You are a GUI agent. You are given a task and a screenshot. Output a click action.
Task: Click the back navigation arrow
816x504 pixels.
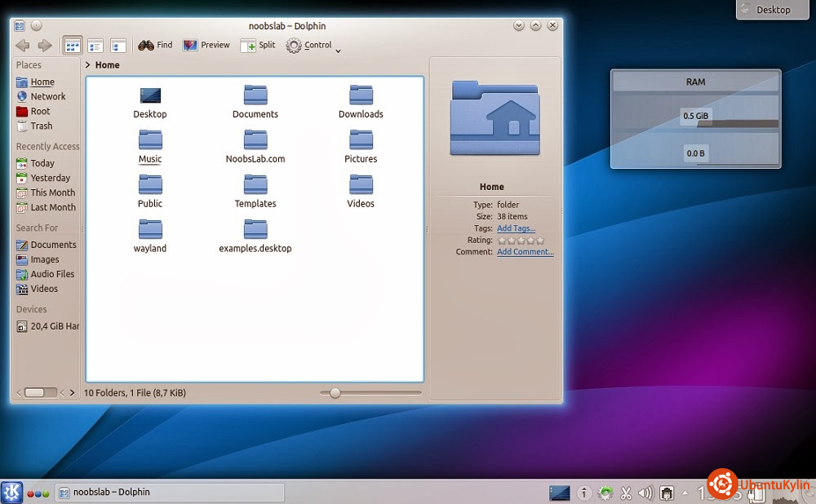point(23,46)
